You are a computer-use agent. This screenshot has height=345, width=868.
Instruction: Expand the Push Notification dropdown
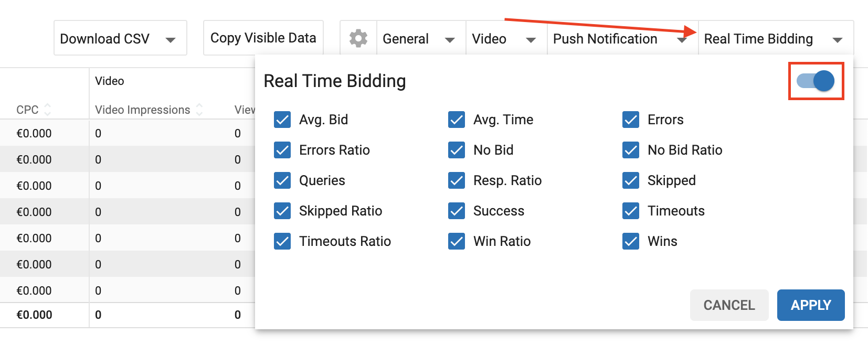click(x=622, y=38)
